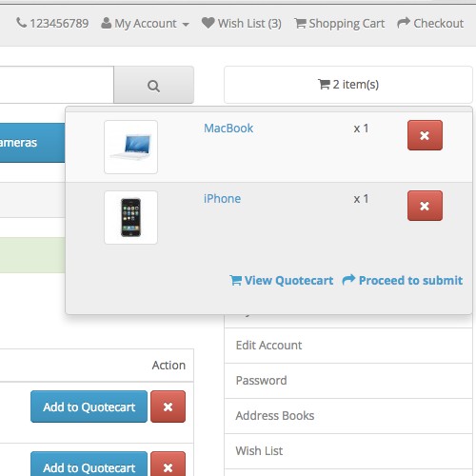Click the search magnifier button
Image resolution: width=476 pixels, height=476 pixels.
[x=153, y=85]
